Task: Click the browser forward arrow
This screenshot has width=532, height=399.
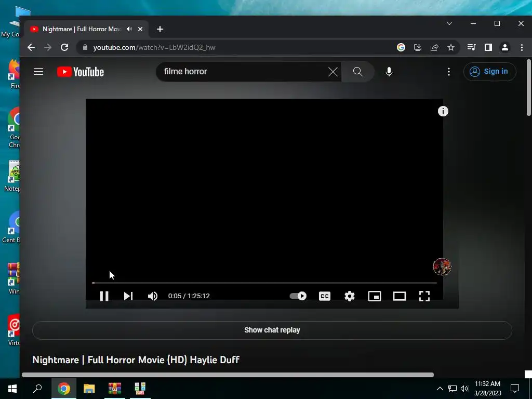Action: tap(48, 47)
